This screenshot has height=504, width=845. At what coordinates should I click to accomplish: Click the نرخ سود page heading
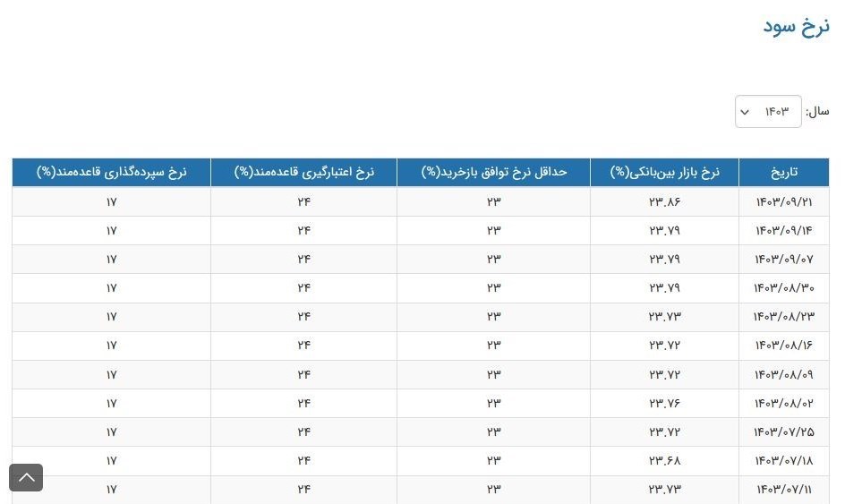tap(796, 26)
